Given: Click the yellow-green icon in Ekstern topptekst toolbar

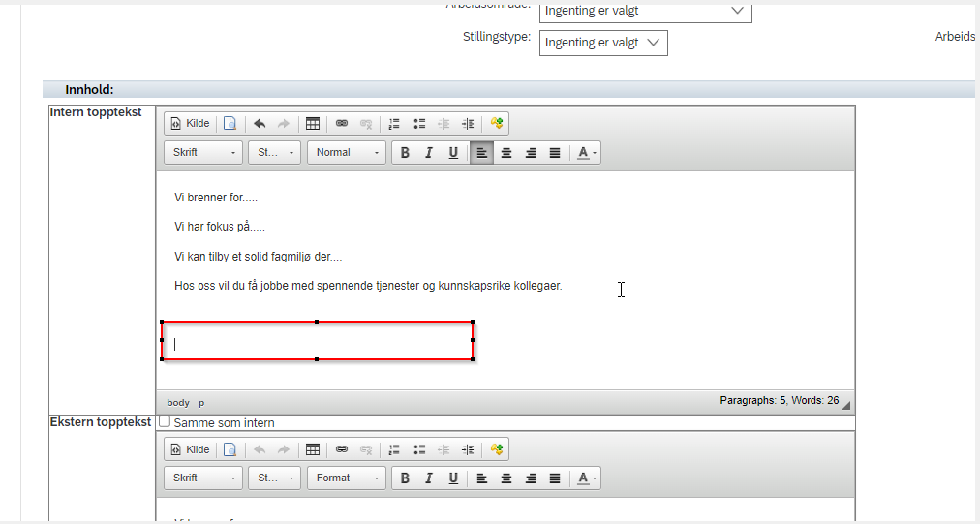Looking at the screenshot, I should (496, 449).
